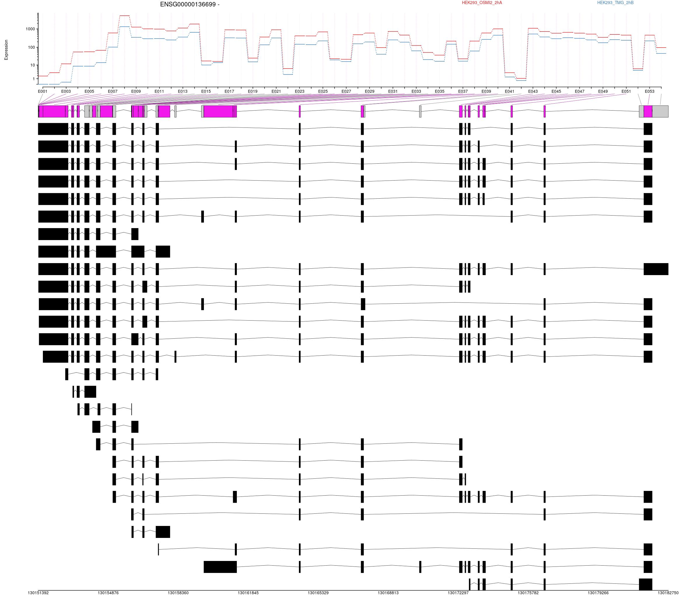This screenshot has height=598, width=700.
Task: Select exon label E051
Action: tap(626, 91)
